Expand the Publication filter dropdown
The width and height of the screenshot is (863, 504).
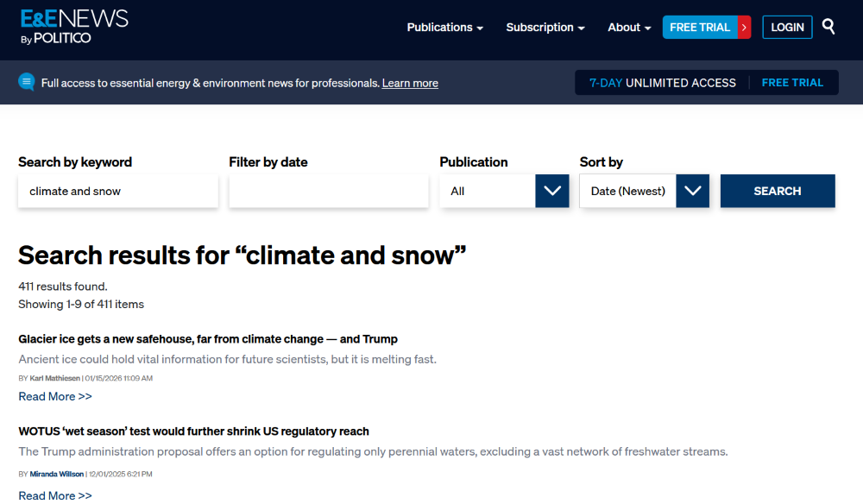point(552,191)
